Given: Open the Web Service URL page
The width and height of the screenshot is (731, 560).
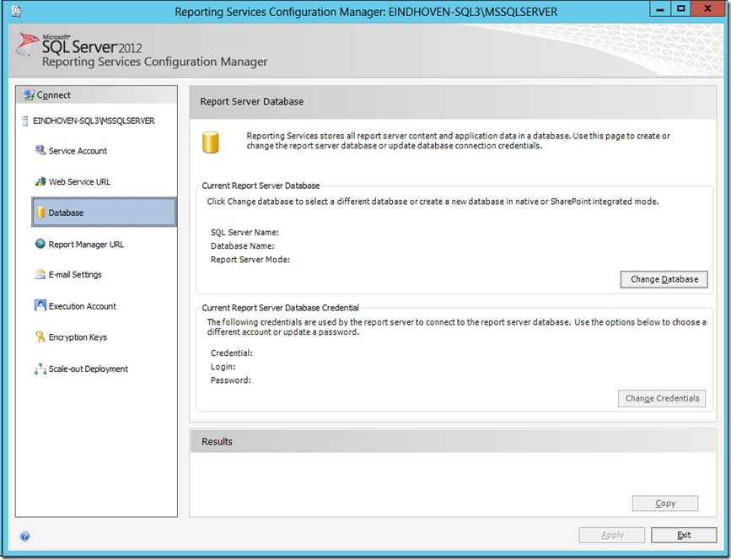Looking at the screenshot, I should 80,182.
